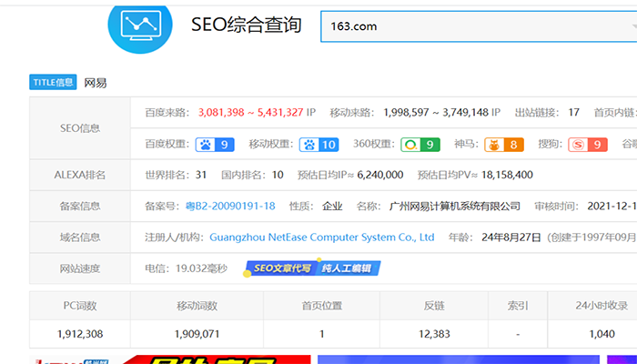Click the SEO信息 row label
This screenshot has height=364, width=637.
pyautogui.click(x=80, y=128)
